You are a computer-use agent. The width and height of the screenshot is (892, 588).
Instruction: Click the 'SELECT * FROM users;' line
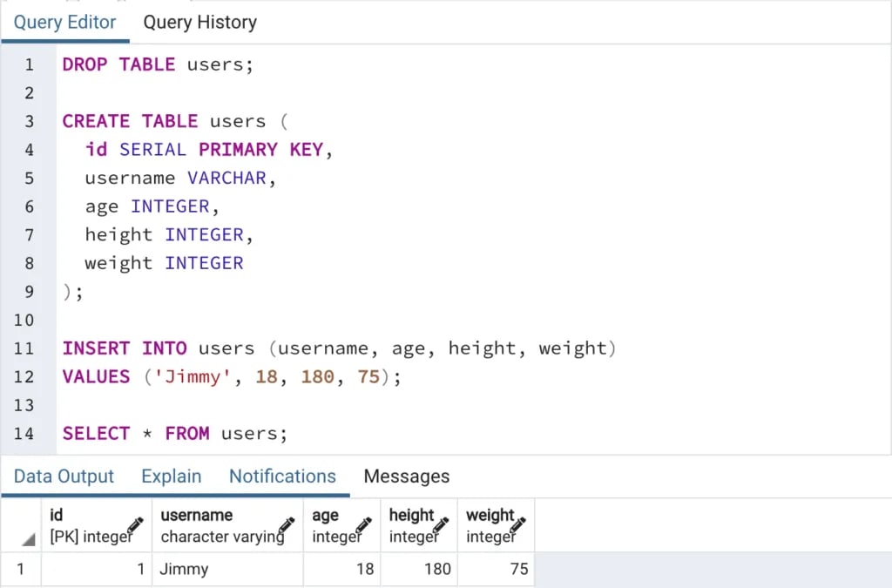tap(174, 433)
